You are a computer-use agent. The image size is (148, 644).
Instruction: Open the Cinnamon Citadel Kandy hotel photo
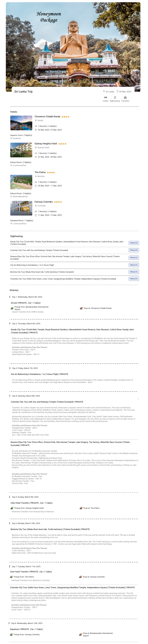click(21, 123)
